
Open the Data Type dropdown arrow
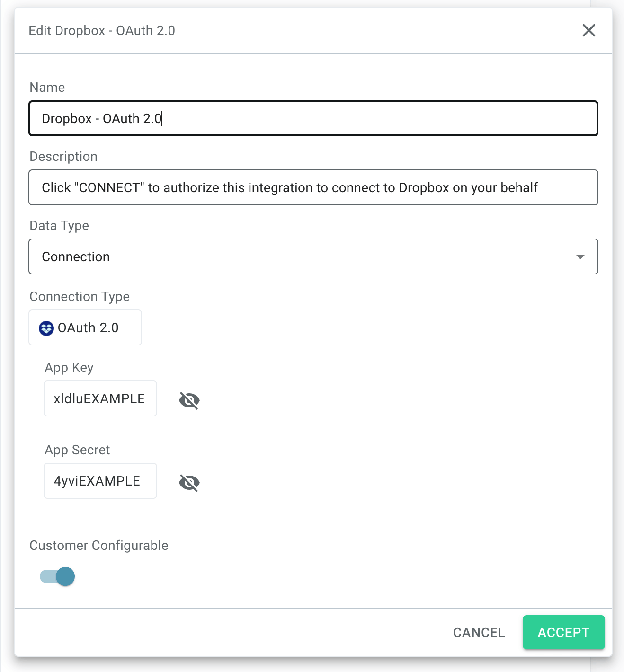(x=580, y=256)
